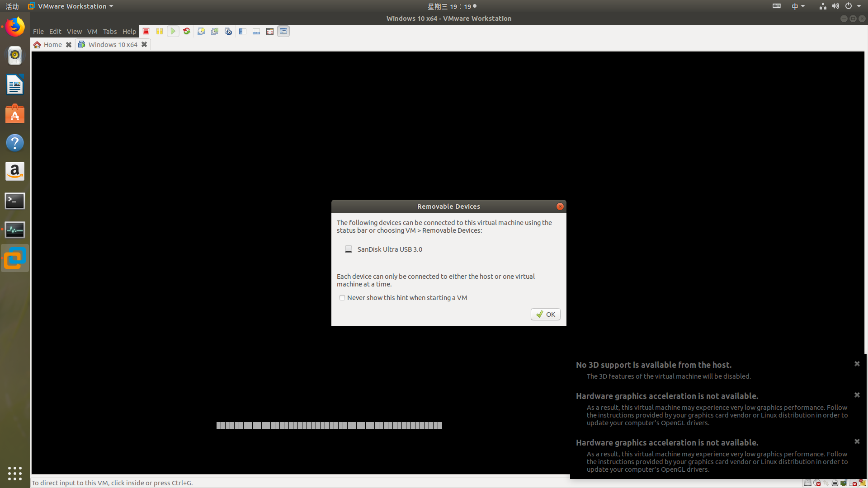Open LibreOffice Writer from the dock
This screenshot has width=868, height=488.
(15, 85)
